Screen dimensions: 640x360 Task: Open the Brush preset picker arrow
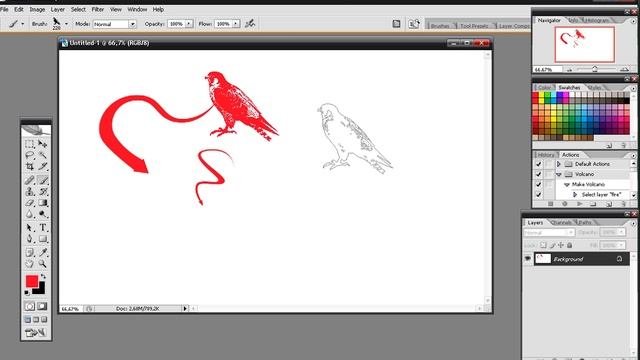point(67,24)
